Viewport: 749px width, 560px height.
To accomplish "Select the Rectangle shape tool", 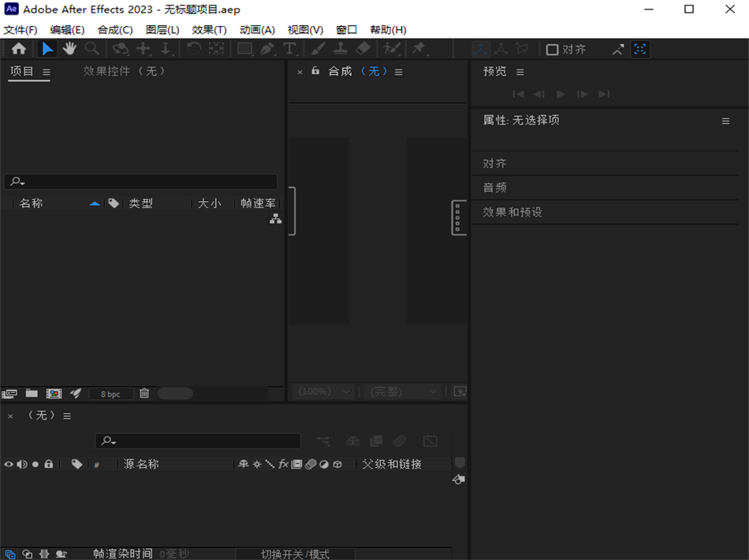I will click(x=245, y=49).
